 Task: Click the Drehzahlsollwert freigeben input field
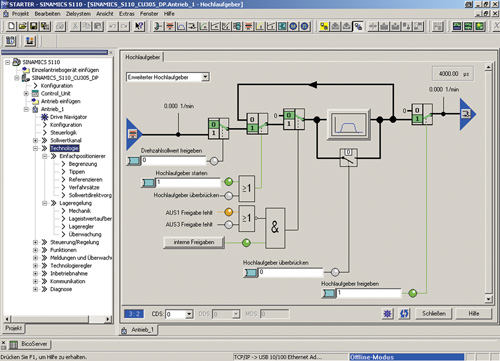tap(173, 161)
